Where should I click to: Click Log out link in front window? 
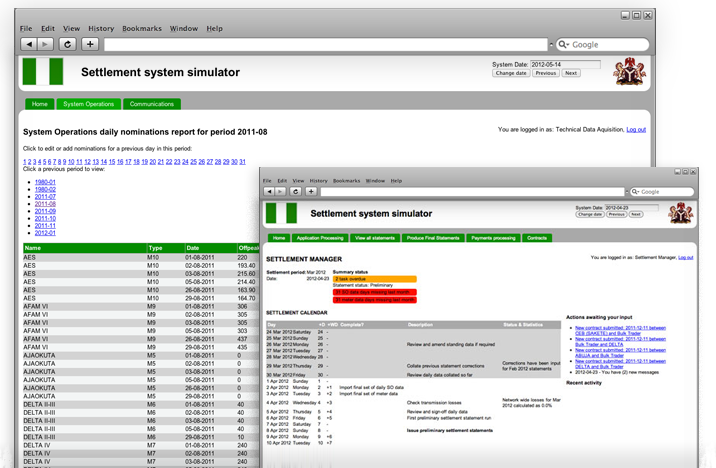point(685,258)
